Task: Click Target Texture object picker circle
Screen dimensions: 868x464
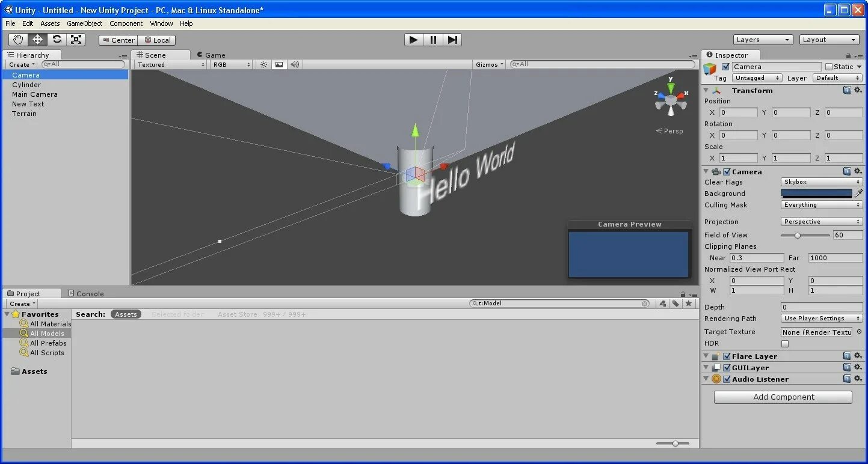Action: (859, 332)
